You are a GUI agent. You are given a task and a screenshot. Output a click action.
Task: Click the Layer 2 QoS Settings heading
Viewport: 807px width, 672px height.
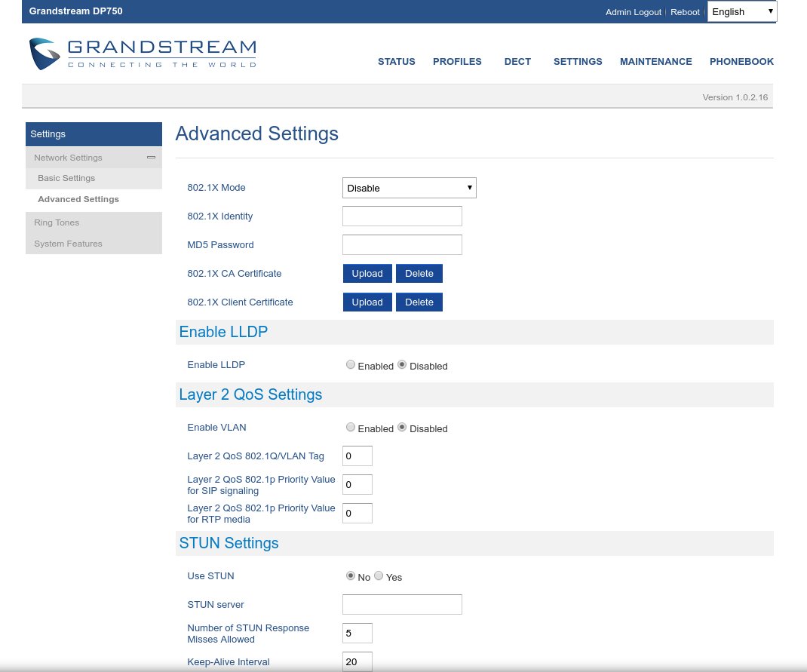tap(250, 394)
